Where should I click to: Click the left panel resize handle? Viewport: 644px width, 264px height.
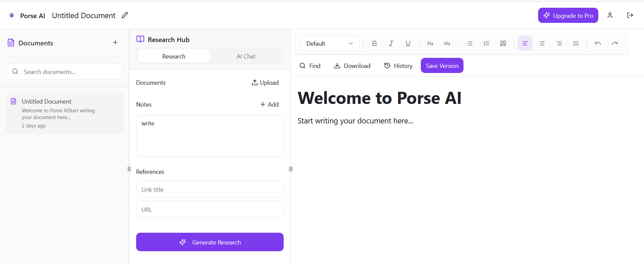click(129, 169)
